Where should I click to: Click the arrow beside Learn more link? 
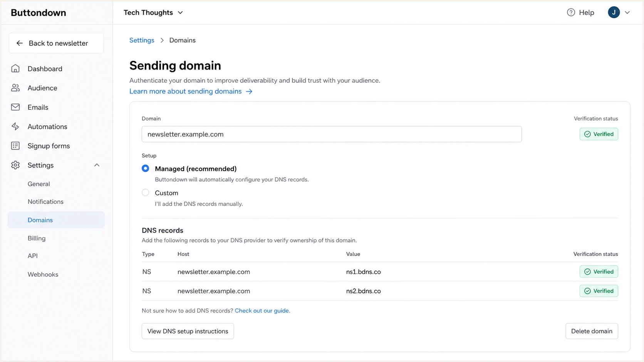click(249, 91)
